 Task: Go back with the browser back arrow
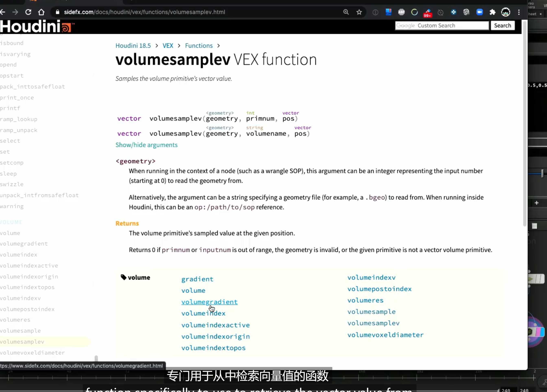pos(3,12)
